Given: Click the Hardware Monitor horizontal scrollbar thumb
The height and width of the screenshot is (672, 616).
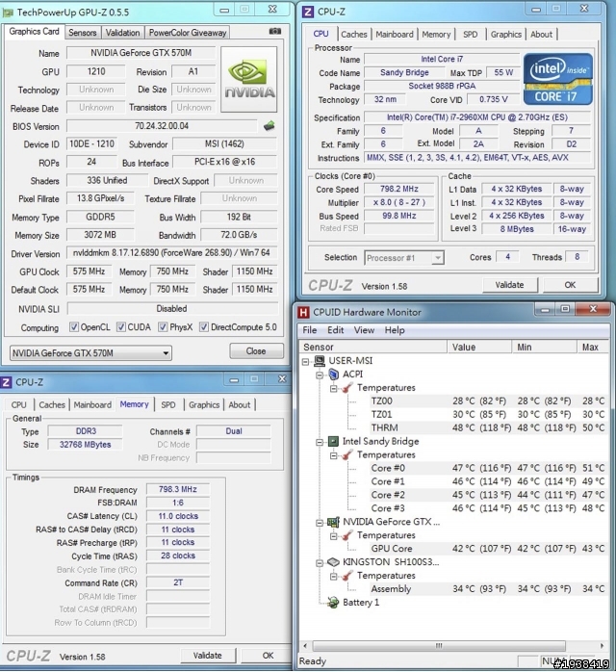Looking at the screenshot, I should (439, 645).
